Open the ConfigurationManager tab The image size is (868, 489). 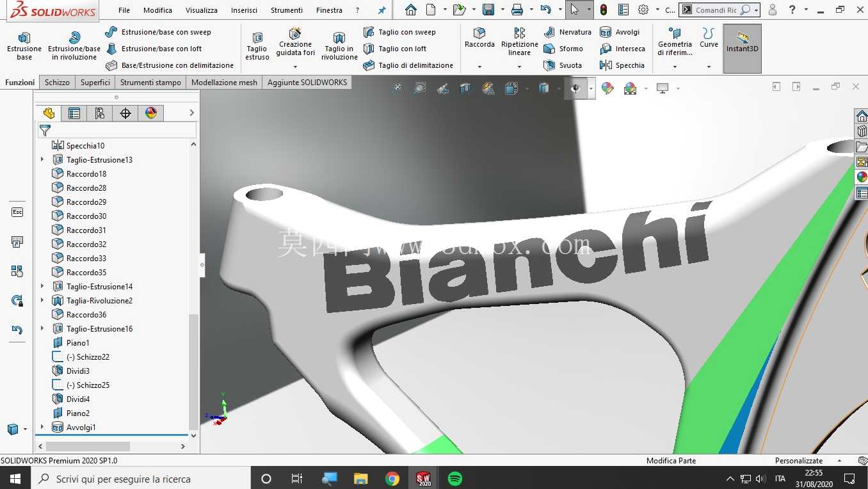100,113
